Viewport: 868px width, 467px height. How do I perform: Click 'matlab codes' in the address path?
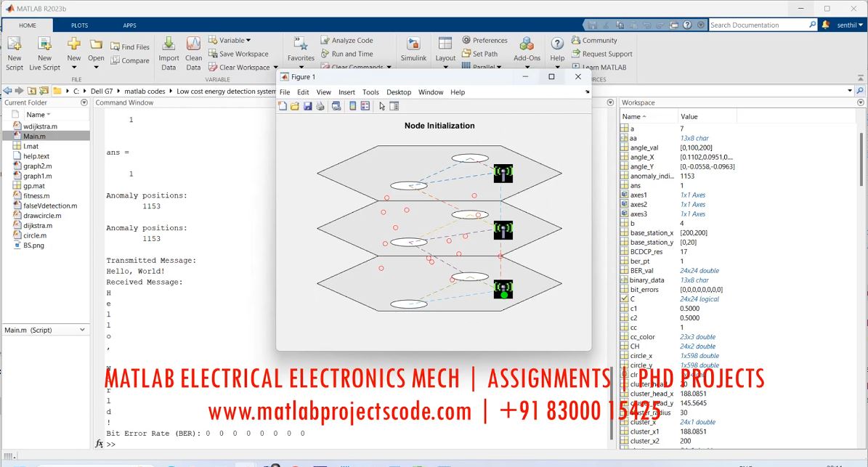pyautogui.click(x=145, y=92)
